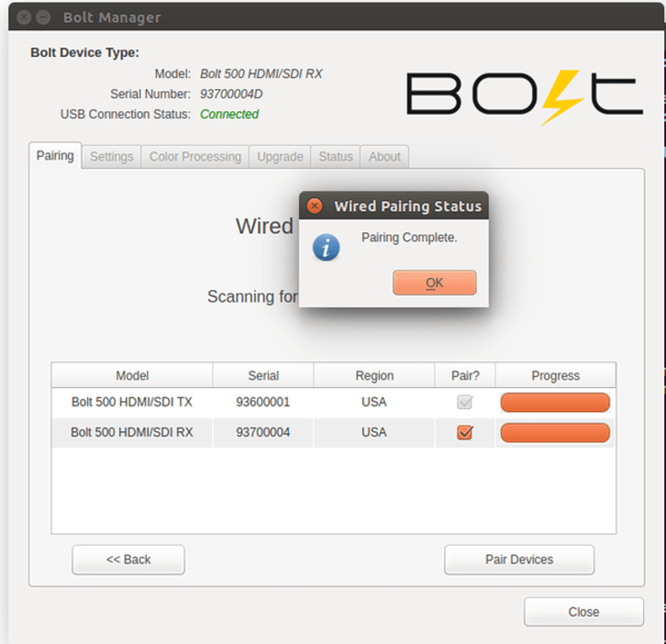
Task: Open the Color Processing tab
Action: [x=195, y=157]
